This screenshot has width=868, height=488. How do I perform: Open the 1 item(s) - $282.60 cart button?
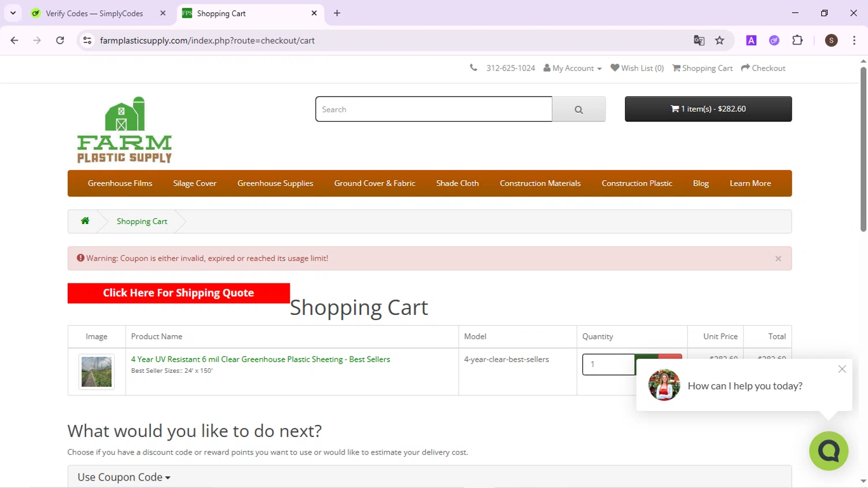pos(708,109)
